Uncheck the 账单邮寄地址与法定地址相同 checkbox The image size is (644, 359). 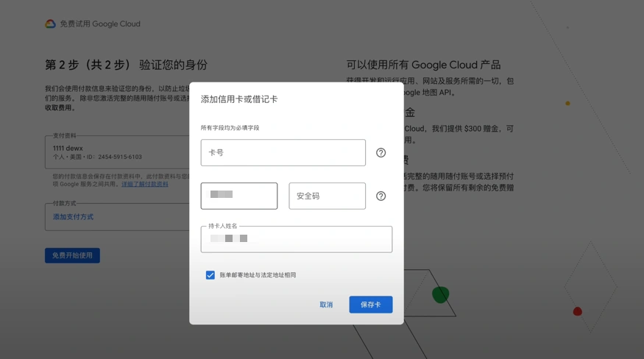click(x=210, y=275)
